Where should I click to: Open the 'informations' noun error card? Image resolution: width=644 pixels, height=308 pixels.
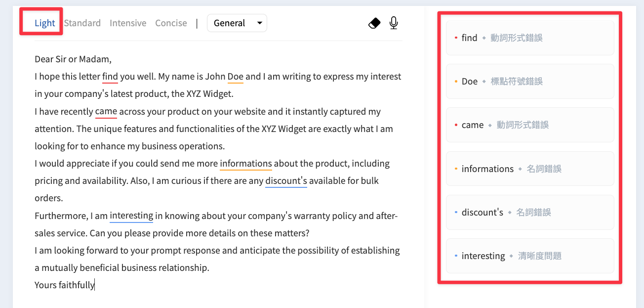(530, 169)
